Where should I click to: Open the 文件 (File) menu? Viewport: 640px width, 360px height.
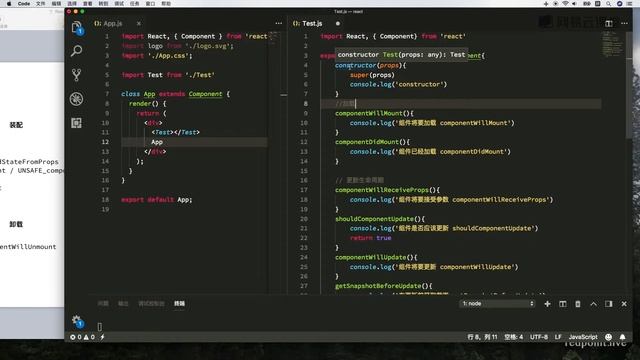[40, 3]
